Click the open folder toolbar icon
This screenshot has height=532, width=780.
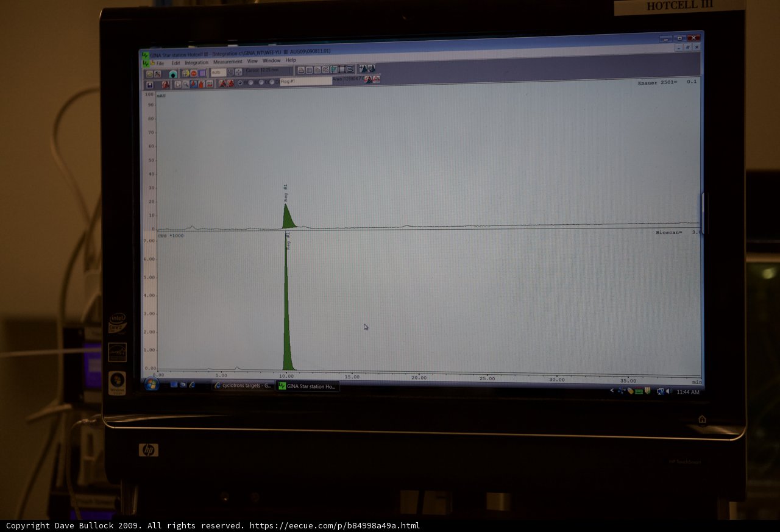149,74
